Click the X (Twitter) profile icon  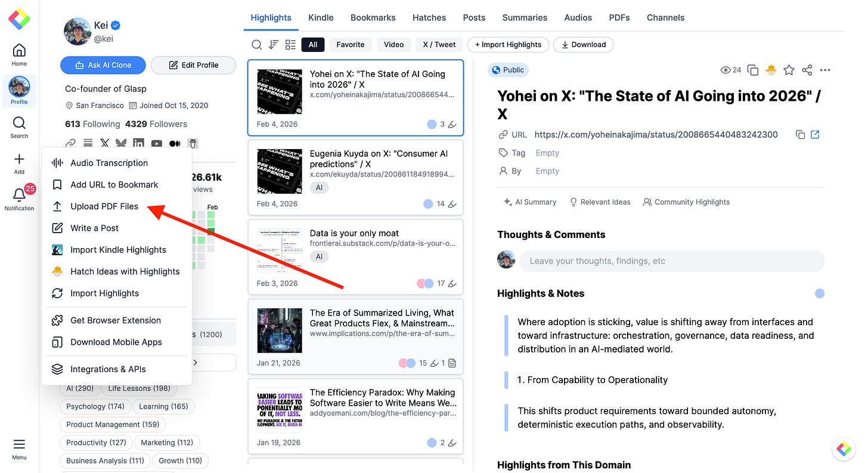click(105, 143)
